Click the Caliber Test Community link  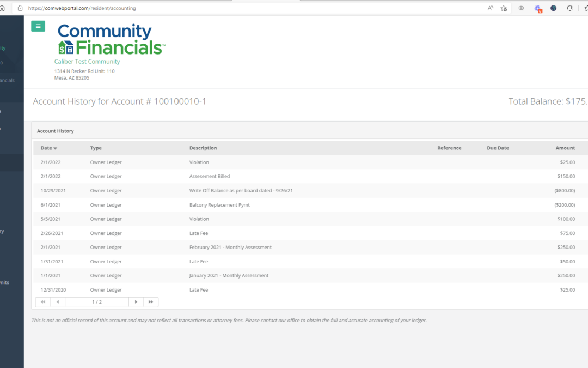click(x=87, y=62)
